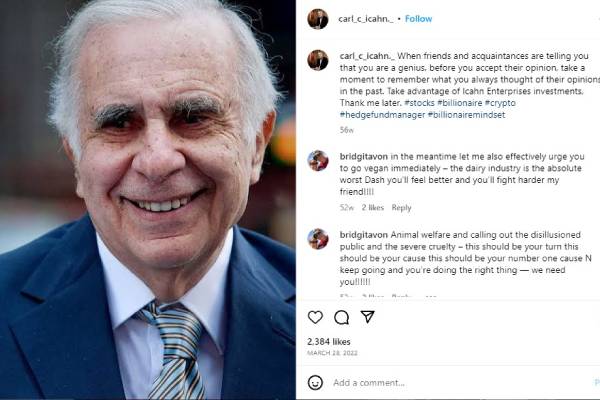This screenshot has height=400, width=600.
Task: View the 2,384 likes list
Action: click(329, 341)
